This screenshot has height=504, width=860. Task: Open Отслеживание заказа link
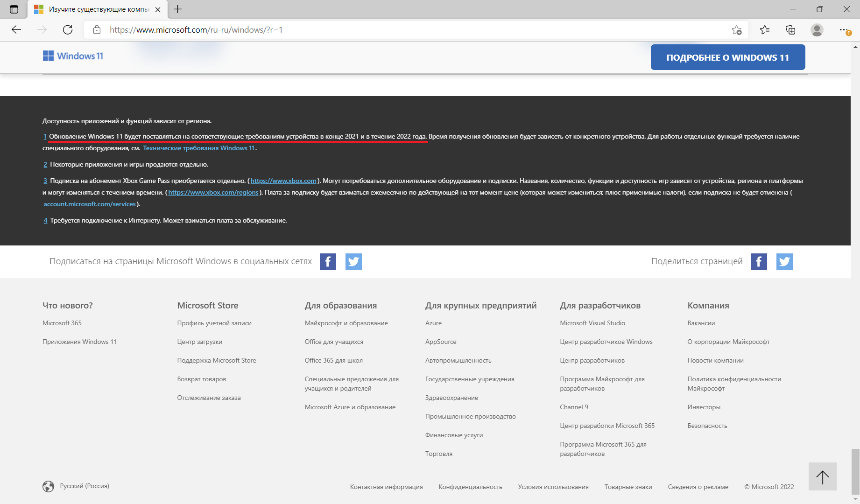pyautogui.click(x=209, y=398)
